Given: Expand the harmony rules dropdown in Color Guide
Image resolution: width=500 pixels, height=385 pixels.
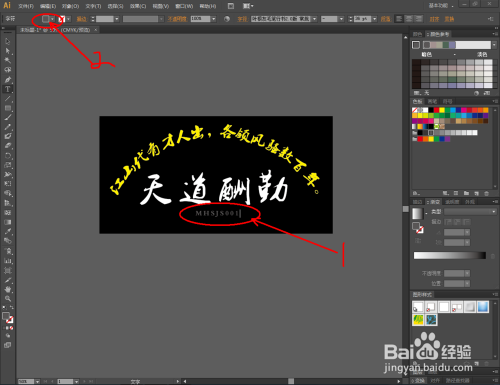Looking at the screenshot, I should pos(494,45).
